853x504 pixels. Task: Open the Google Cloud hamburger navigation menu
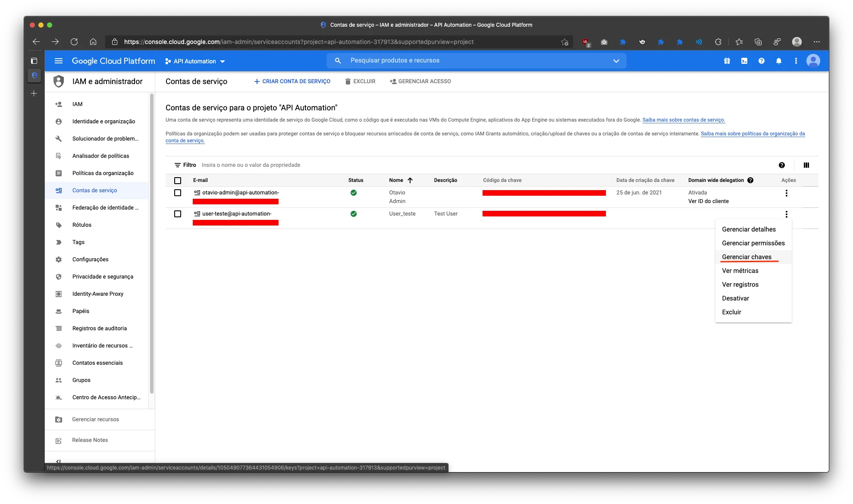[x=59, y=61]
